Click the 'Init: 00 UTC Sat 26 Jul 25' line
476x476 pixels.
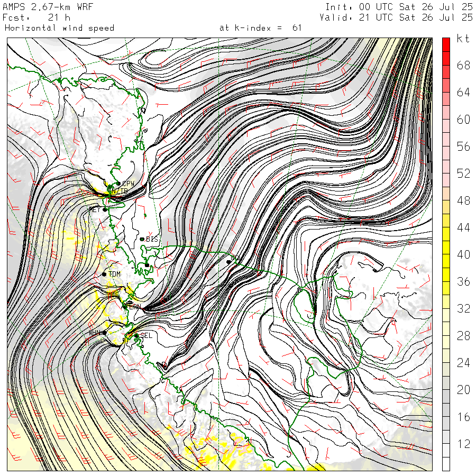(399, 7)
